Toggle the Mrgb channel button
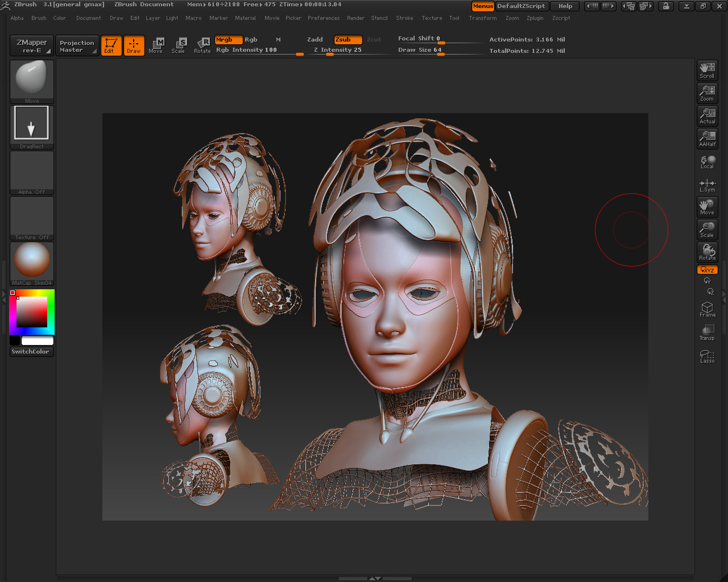This screenshot has height=582, width=728. (229, 40)
